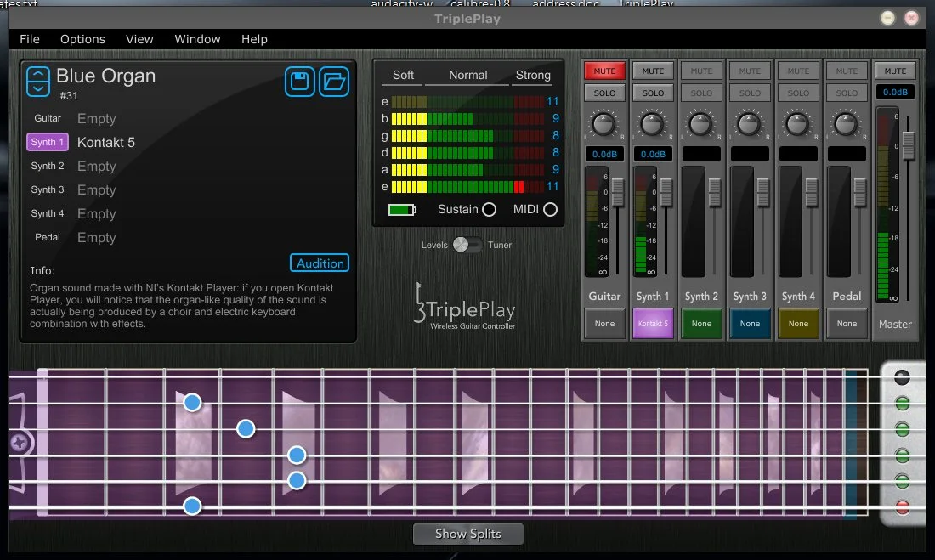Toggle the Sustain indicator
The height and width of the screenshot is (560, 935).
(x=489, y=209)
